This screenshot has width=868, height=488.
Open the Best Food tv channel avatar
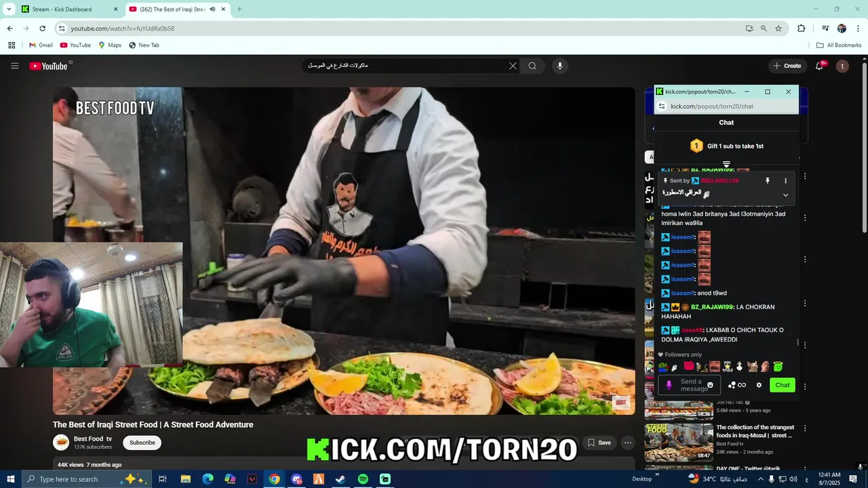click(61, 443)
